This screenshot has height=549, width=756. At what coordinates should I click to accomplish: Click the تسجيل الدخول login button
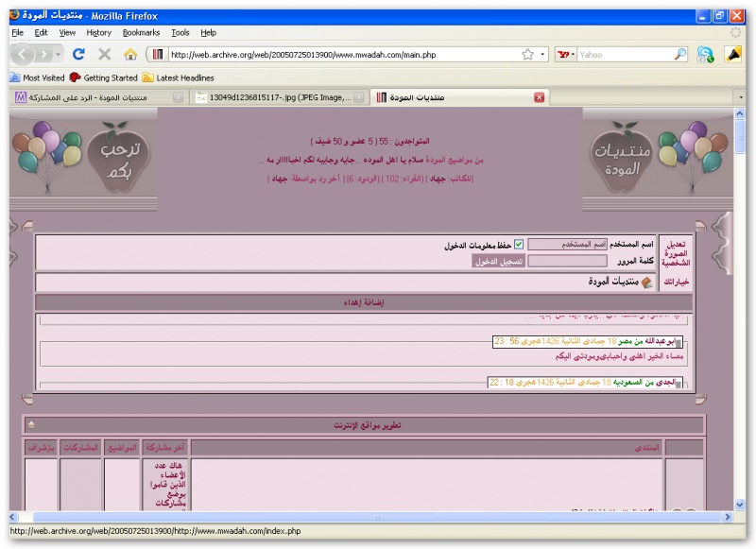pyautogui.click(x=498, y=261)
